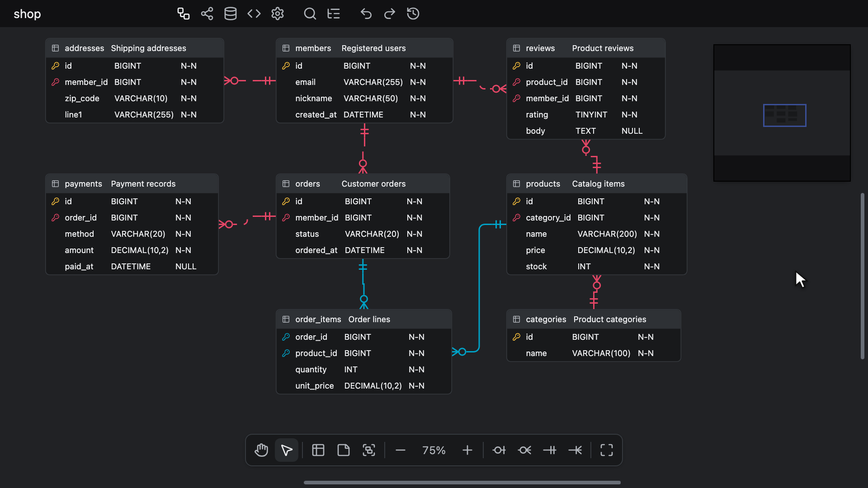Viewport: 868px width, 488px height.
Task: Add a memo note from bottom toolbar
Action: (344, 450)
